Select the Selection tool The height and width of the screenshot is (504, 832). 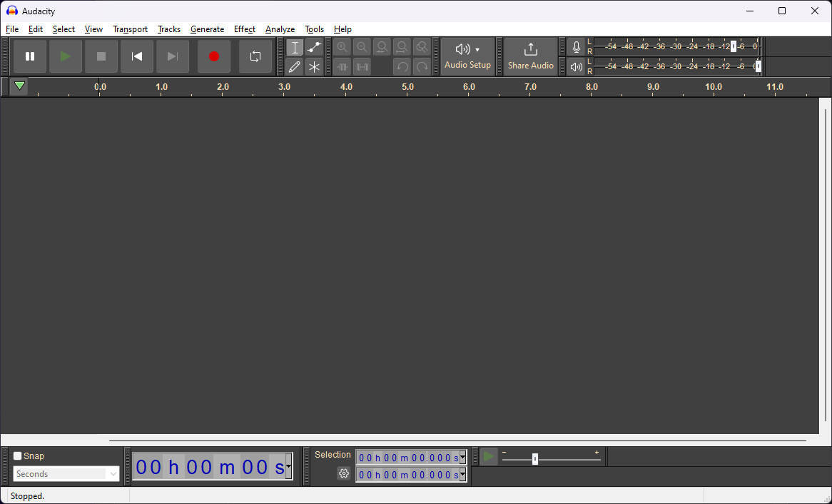(295, 47)
